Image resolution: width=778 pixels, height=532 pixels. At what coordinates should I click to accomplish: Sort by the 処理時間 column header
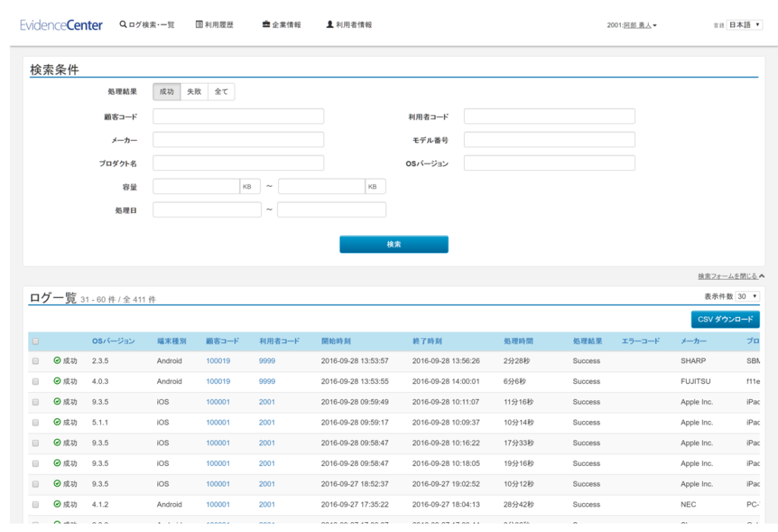pos(518,341)
